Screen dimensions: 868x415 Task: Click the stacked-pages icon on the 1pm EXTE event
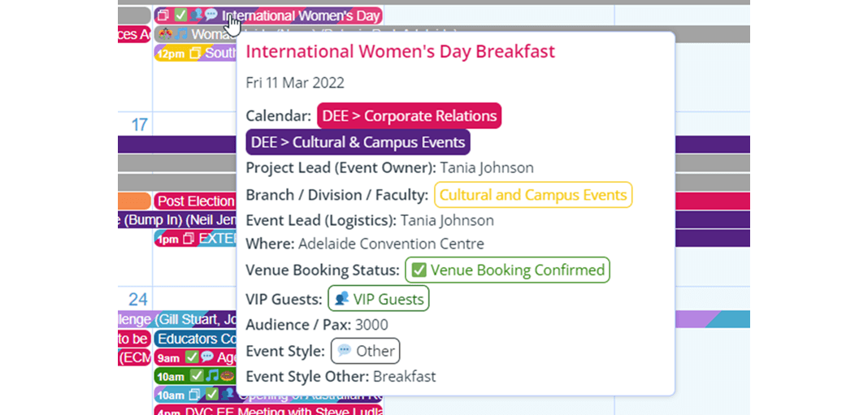(x=189, y=239)
